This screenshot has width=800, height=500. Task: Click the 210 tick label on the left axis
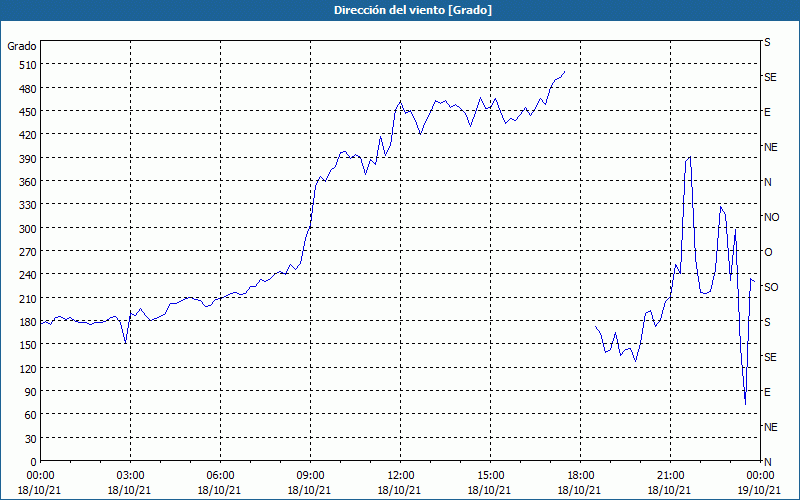pyautogui.click(x=28, y=298)
